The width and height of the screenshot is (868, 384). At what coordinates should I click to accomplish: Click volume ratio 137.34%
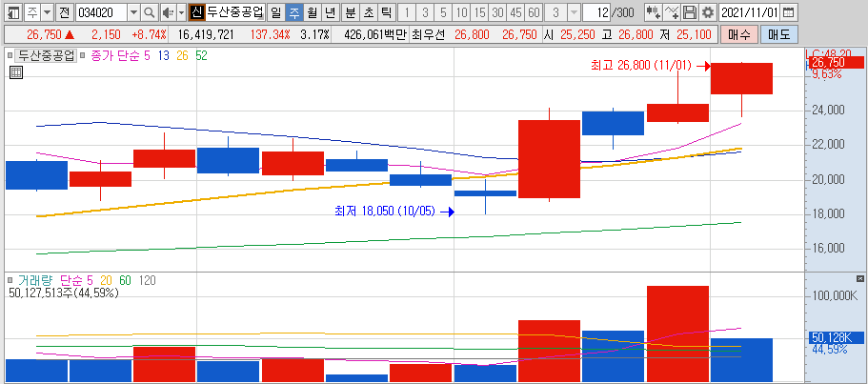271,35
